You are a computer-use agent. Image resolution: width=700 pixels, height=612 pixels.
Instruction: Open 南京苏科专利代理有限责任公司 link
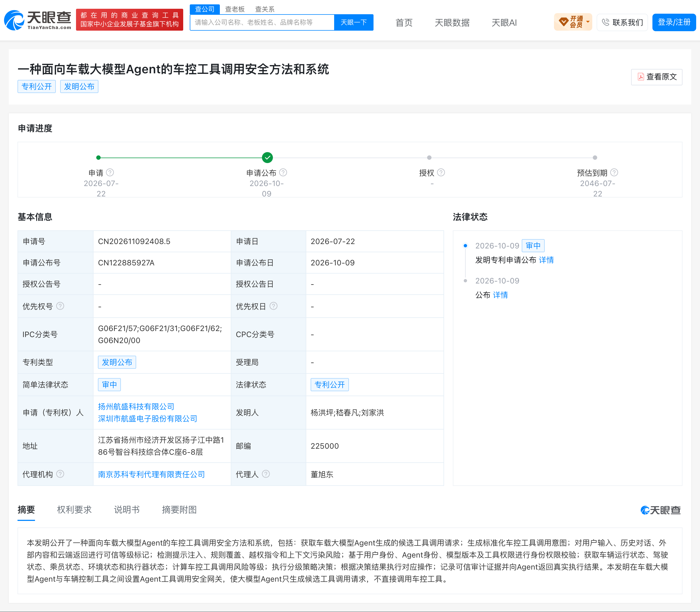[151, 474]
